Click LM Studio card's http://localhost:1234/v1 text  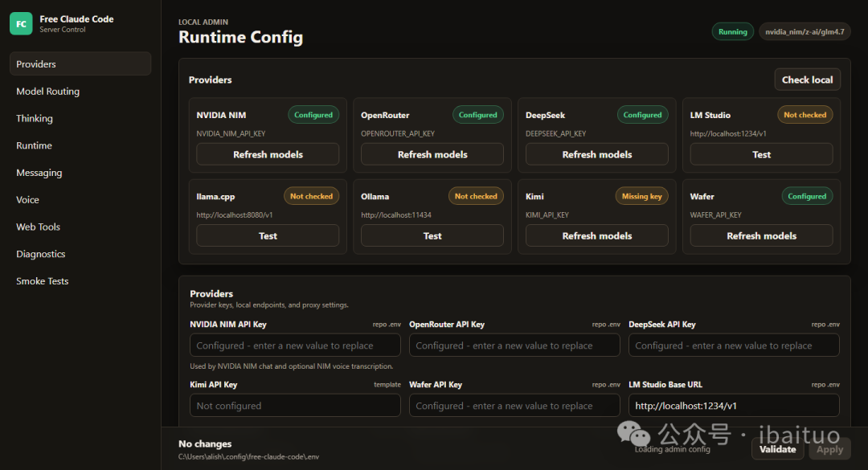point(728,133)
